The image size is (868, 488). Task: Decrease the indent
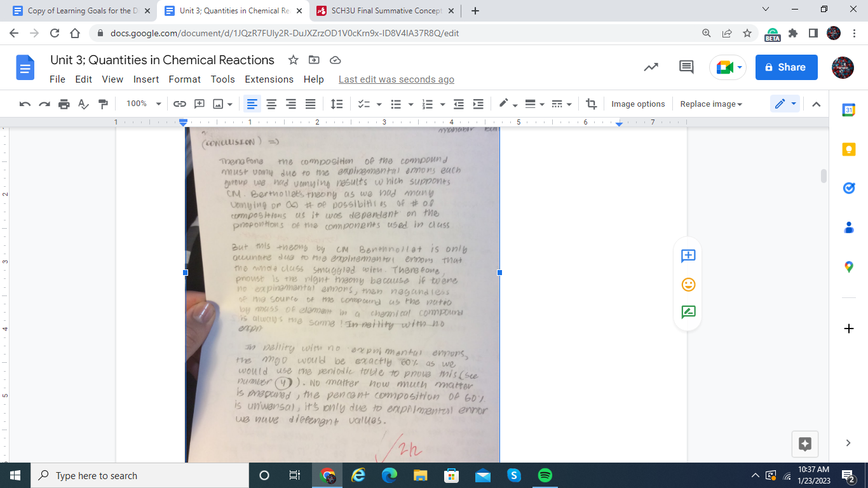pyautogui.click(x=459, y=104)
